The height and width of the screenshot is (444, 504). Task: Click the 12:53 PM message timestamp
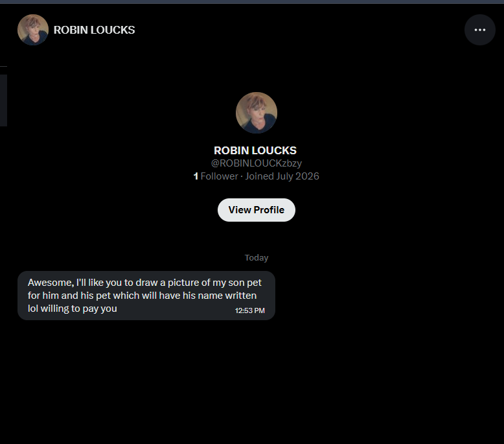pyautogui.click(x=250, y=310)
